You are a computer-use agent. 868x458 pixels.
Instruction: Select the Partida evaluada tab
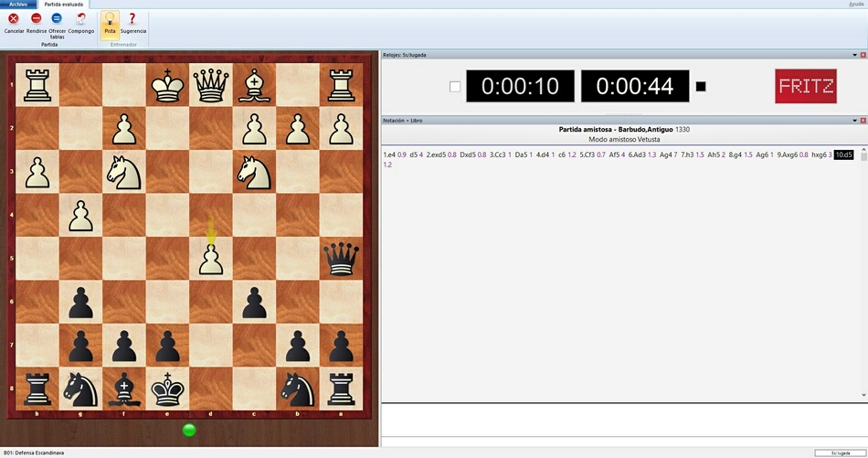[x=64, y=4]
